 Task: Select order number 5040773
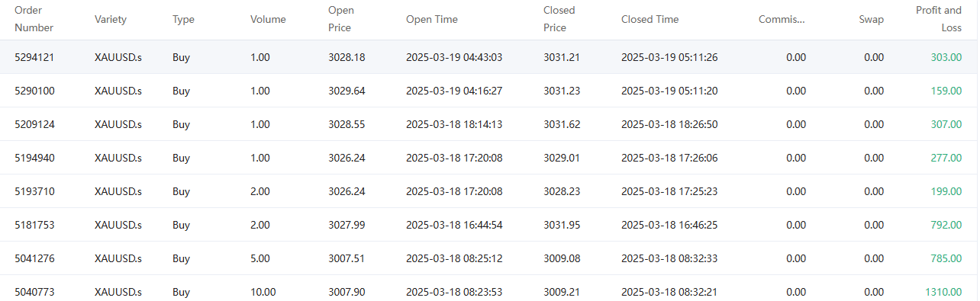[x=34, y=292]
